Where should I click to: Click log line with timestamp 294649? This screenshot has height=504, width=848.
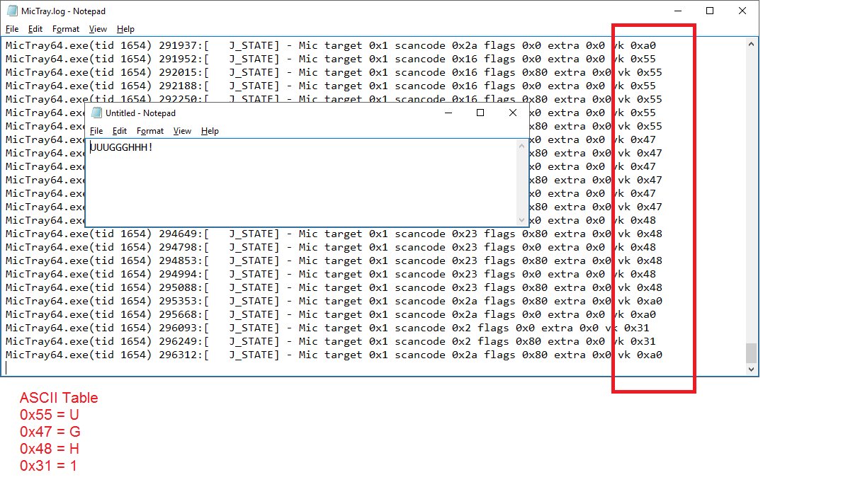(334, 234)
